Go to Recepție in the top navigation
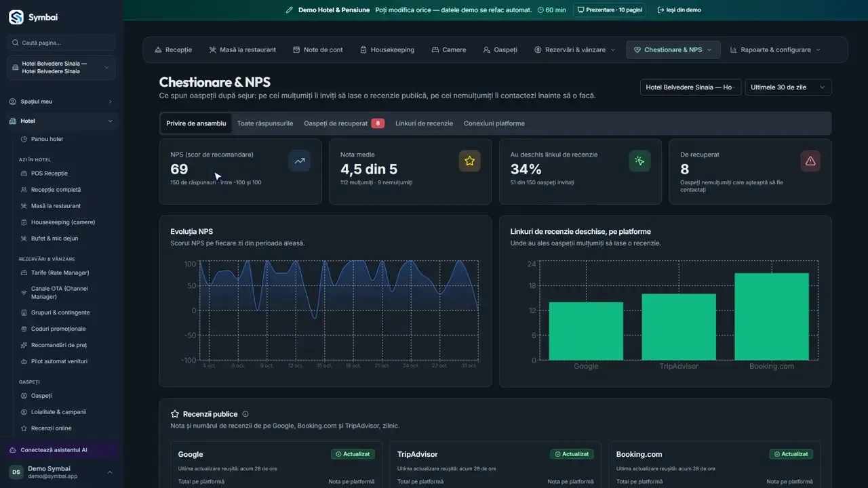This screenshot has height=488, width=868. click(x=174, y=49)
